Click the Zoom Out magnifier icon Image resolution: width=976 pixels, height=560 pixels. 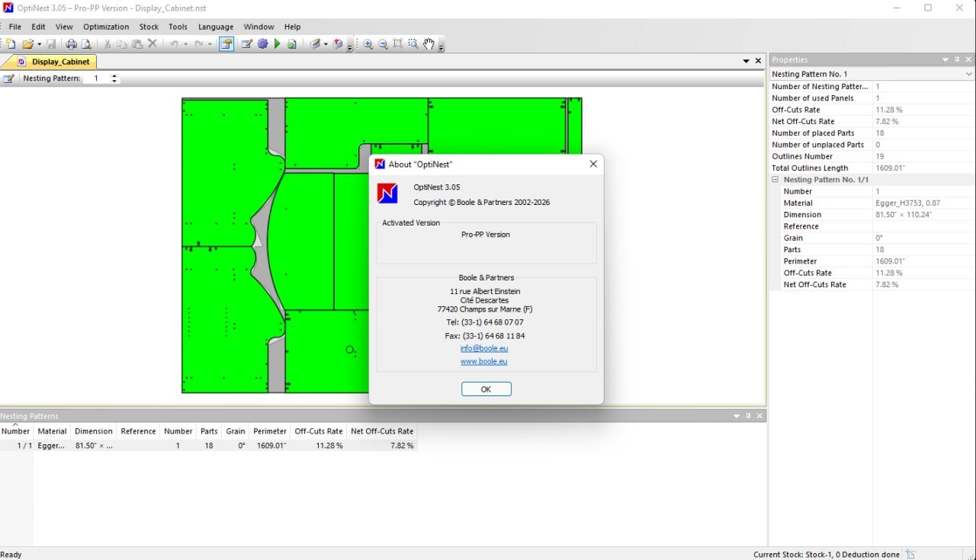[384, 44]
